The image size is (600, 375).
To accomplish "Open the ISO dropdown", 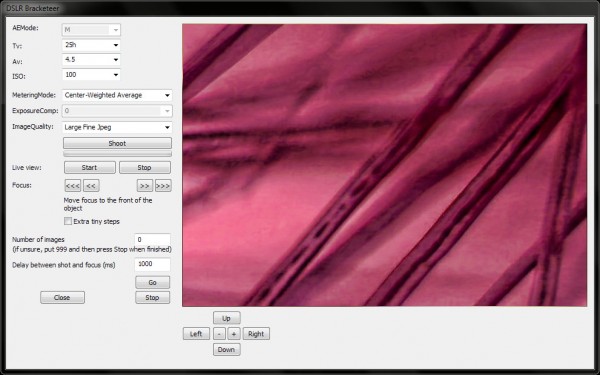I will (x=91, y=75).
